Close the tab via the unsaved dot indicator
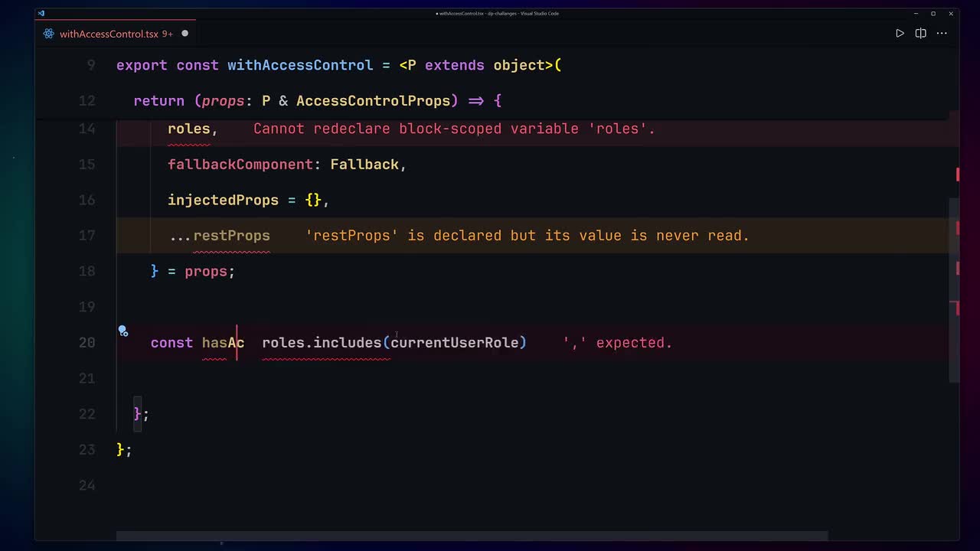 click(185, 34)
